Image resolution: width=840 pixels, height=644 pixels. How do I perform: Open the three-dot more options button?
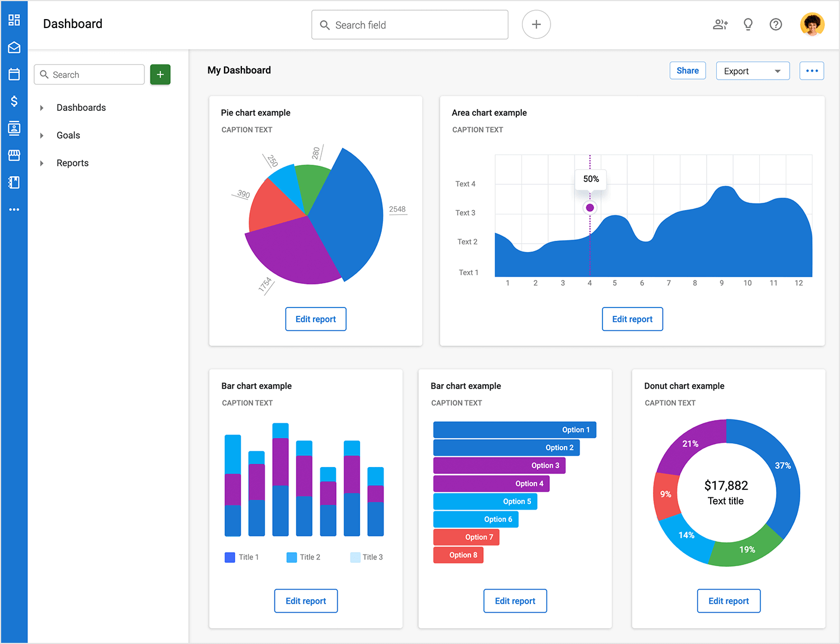[x=811, y=71]
